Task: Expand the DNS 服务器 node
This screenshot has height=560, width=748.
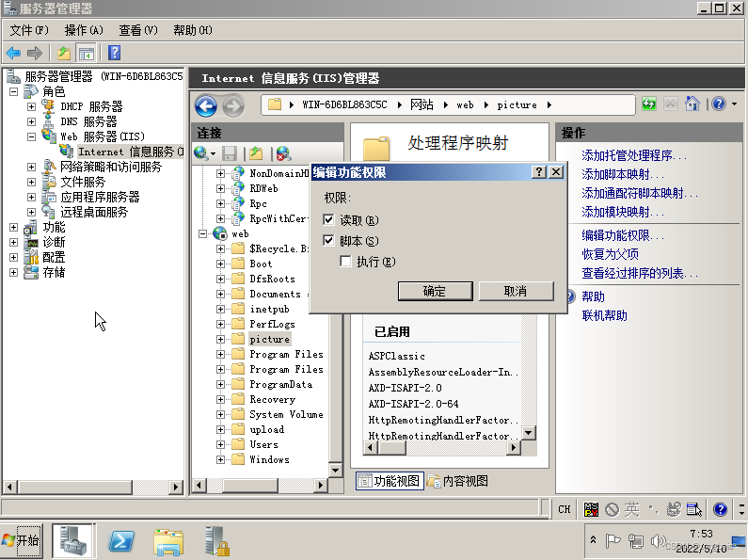Action: pos(31,121)
